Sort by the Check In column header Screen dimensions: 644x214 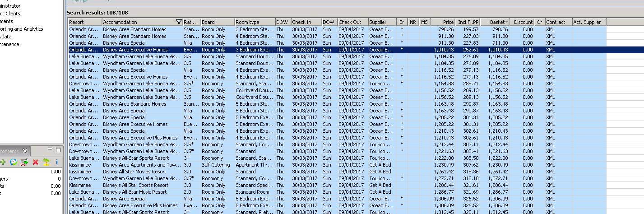(x=306, y=22)
